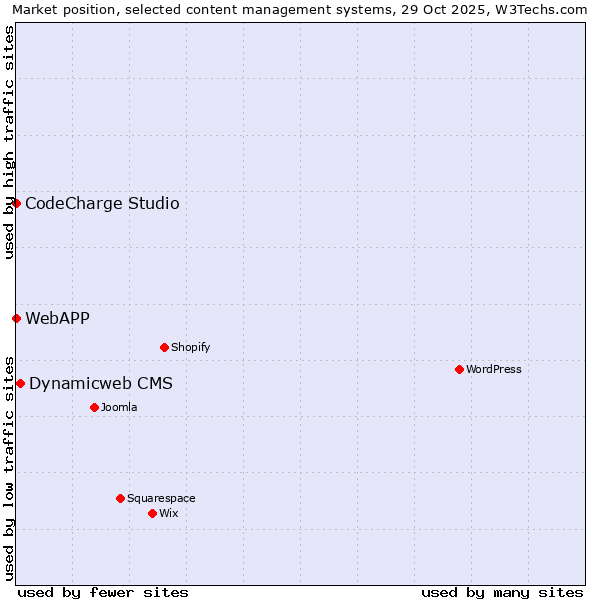Click the red marker for CodeCharge Studio
The image size is (600, 600).
click(x=16, y=203)
